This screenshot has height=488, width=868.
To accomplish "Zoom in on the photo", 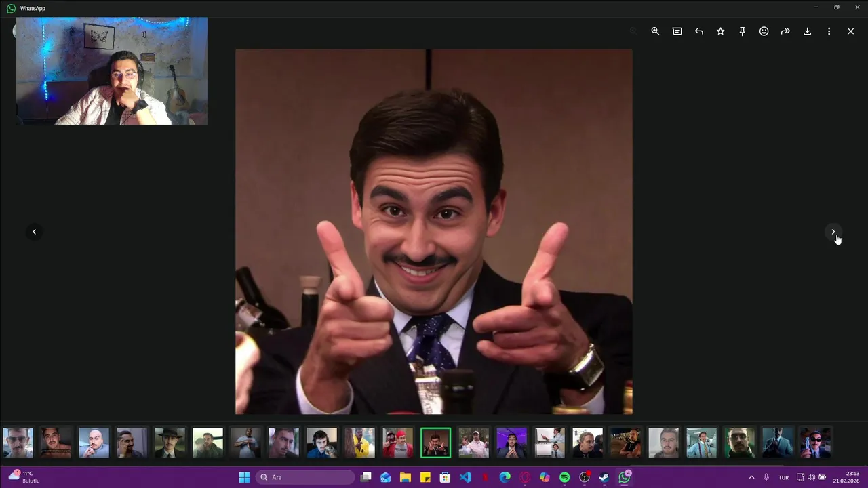I will (655, 31).
